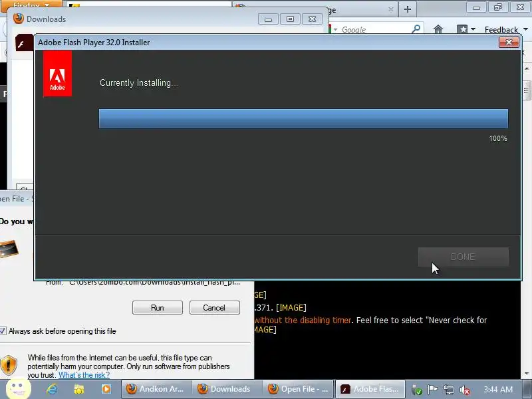The image size is (532, 399).
Task: Click the [IMAGE] link after .371.
Action: 291,308
